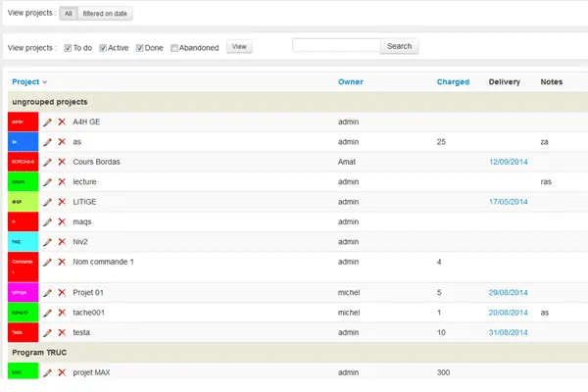Sort the list by Owner column
Screen dimensions: 588x392
pyautogui.click(x=350, y=81)
